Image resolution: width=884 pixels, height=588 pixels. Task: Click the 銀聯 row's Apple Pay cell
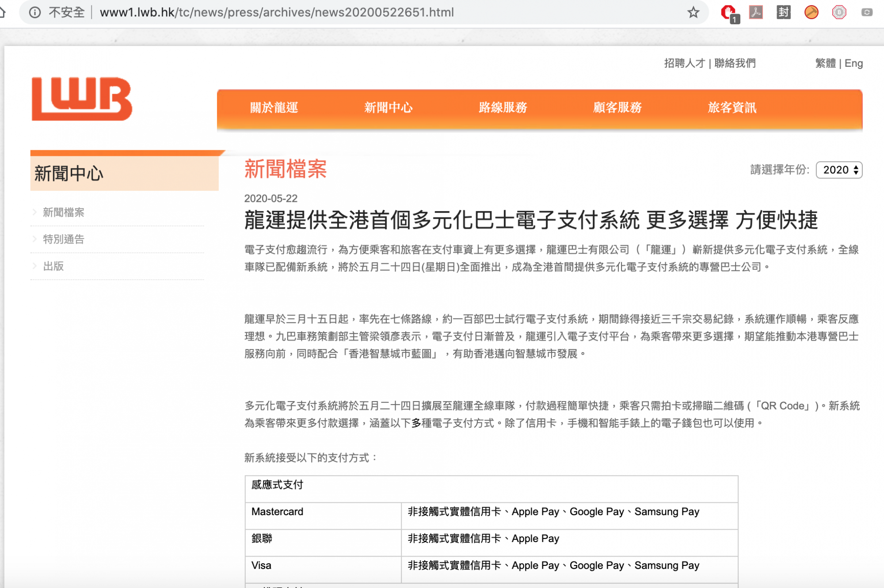point(570,543)
